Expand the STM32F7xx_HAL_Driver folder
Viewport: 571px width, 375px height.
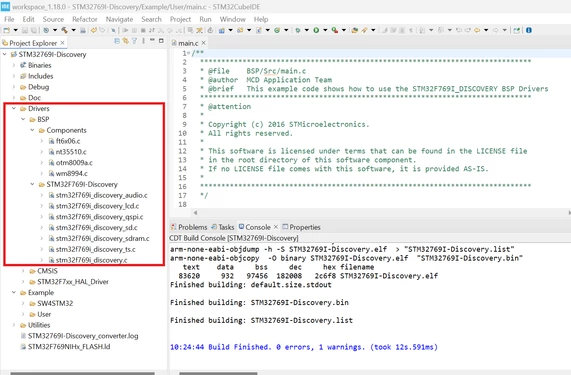(23, 281)
